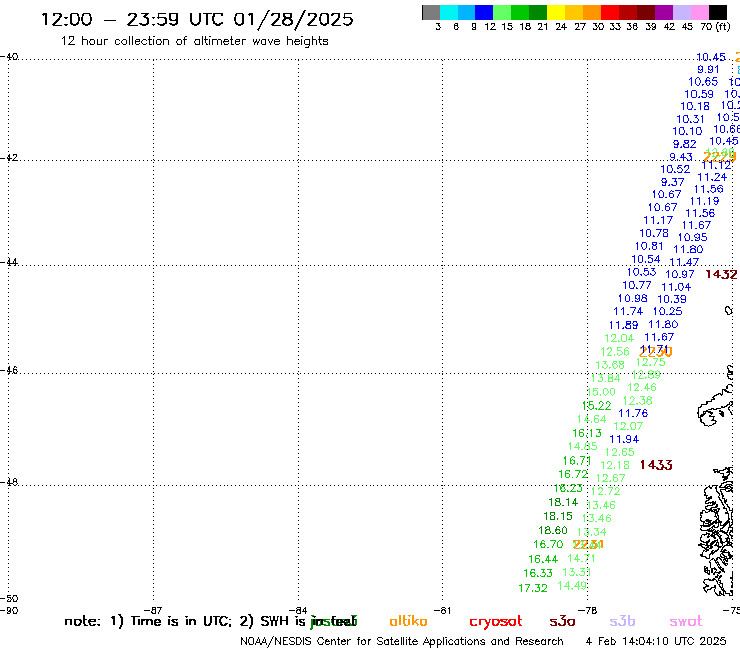
Task: Click the blue value "11.47"
Action: tap(684, 262)
